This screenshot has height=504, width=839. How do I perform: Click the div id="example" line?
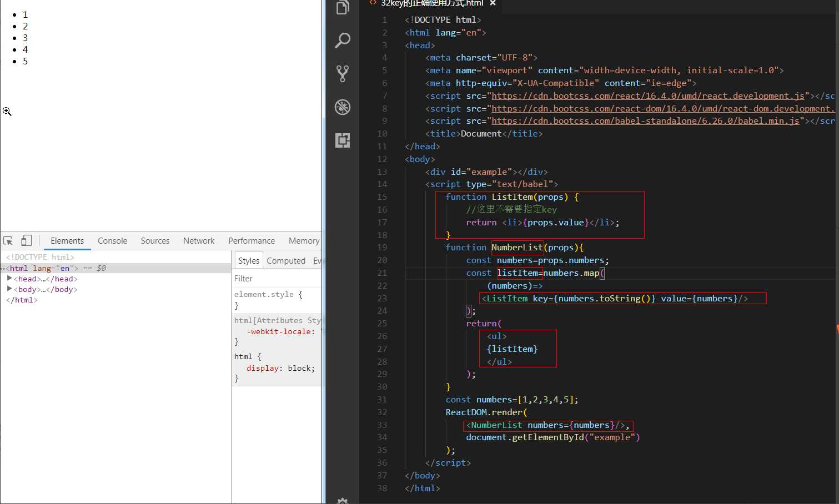coord(486,172)
